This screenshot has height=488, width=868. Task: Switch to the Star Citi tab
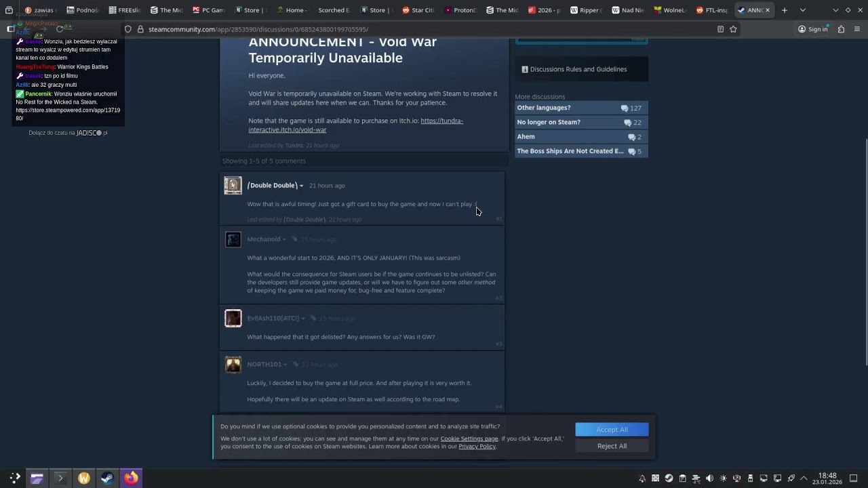418,10
